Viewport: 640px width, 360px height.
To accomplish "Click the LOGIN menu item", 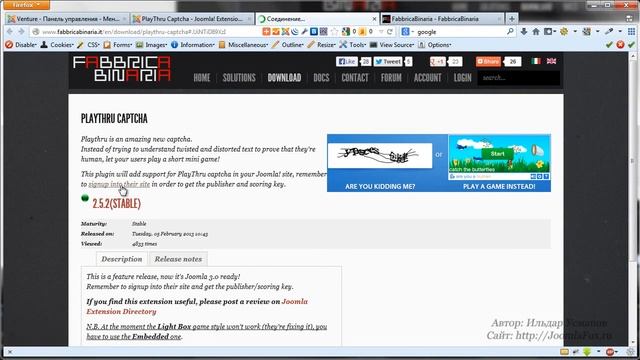I will pos(462,78).
